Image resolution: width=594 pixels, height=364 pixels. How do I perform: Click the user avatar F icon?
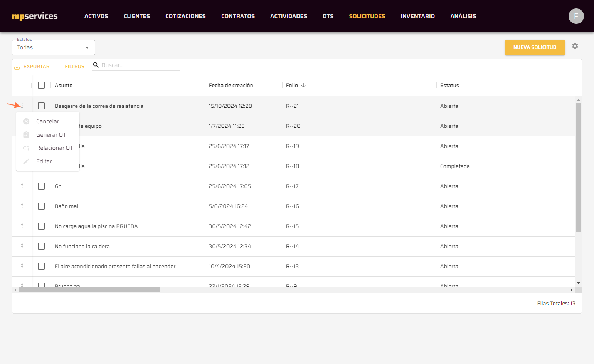[x=576, y=16]
